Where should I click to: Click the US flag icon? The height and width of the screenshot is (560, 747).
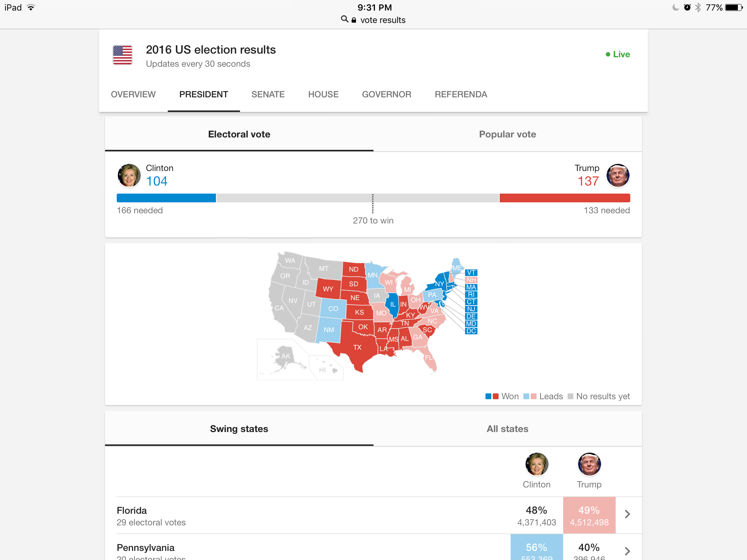coord(123,55)
